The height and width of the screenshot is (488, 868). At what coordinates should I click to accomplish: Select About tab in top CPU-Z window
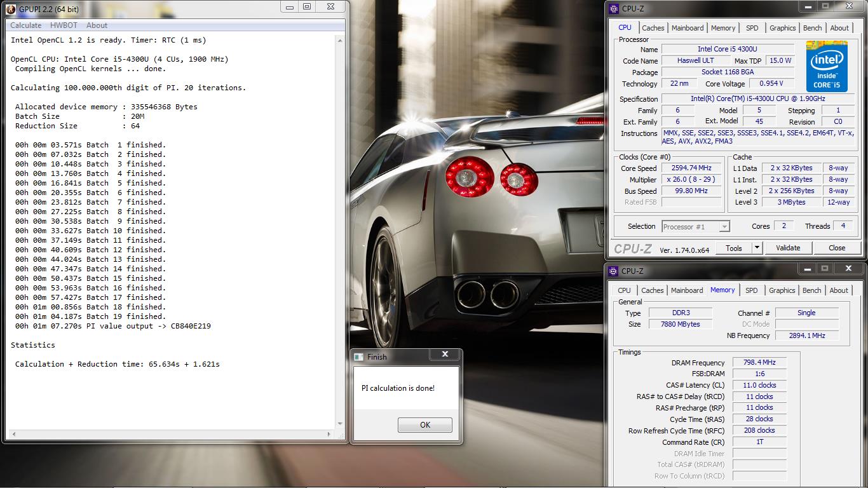click(x=839, y=28)
